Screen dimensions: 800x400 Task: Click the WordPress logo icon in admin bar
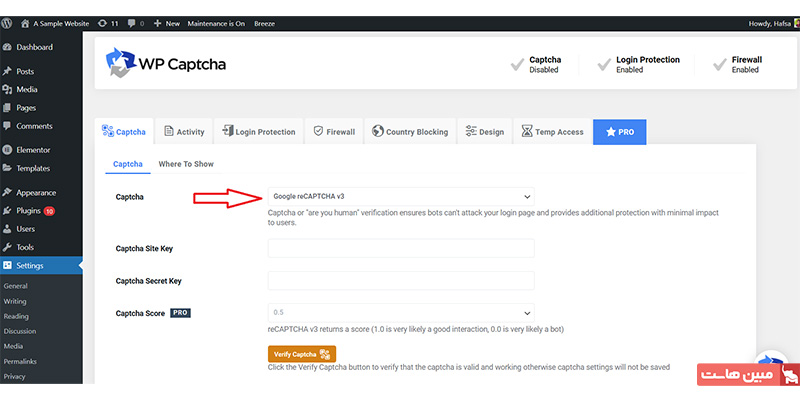(x=7, y=23)
